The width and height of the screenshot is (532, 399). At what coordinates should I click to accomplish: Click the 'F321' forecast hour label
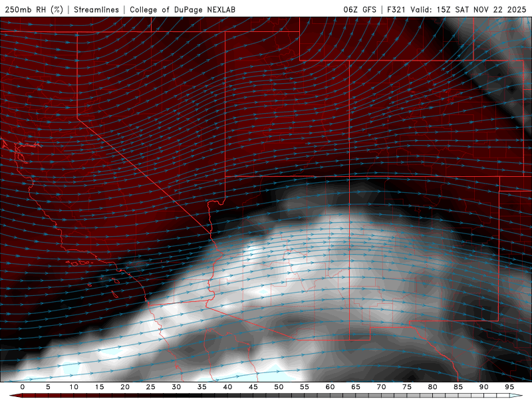[x=396, y=9]
